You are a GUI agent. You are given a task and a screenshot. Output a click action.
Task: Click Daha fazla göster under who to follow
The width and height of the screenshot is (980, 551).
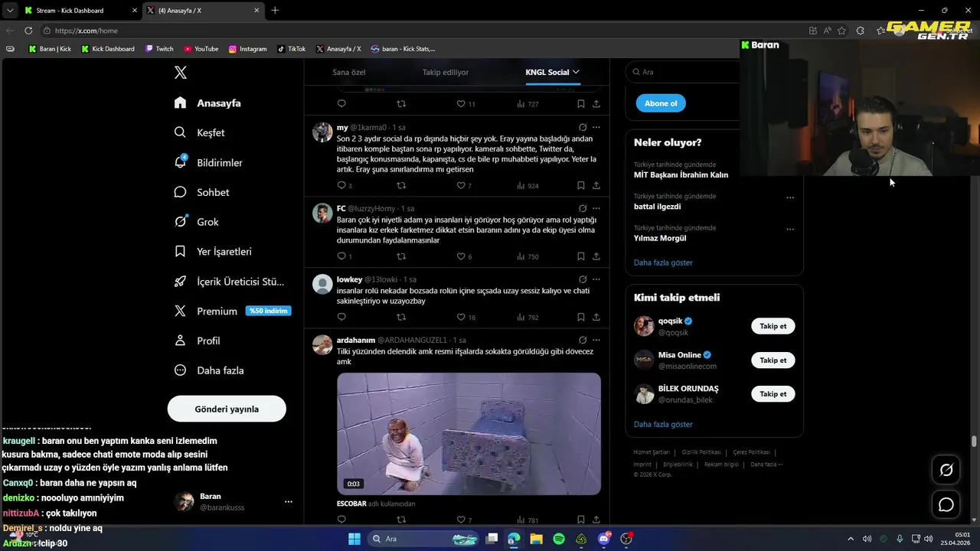pyautogui.click(x=663, y=424)
